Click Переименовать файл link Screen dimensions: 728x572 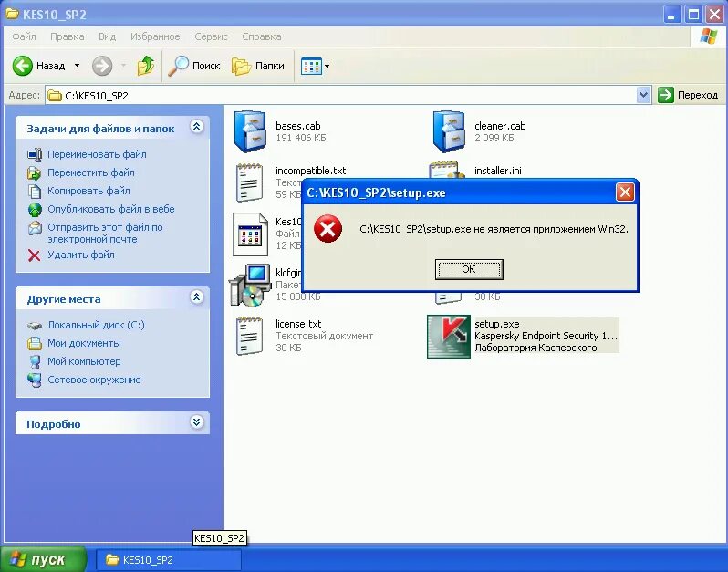(97, 154)
